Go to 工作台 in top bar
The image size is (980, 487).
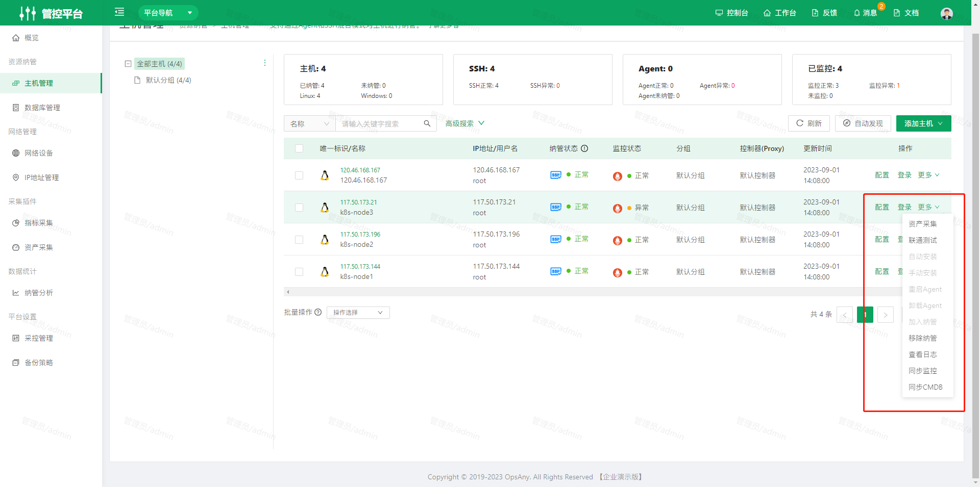pyautogui.click(x=779, y=13)
